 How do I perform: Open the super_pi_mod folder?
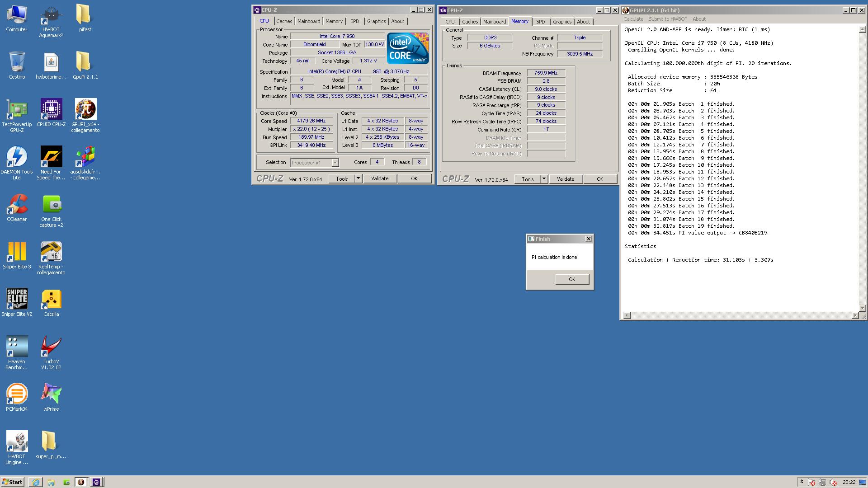click(x=51, y=445)
